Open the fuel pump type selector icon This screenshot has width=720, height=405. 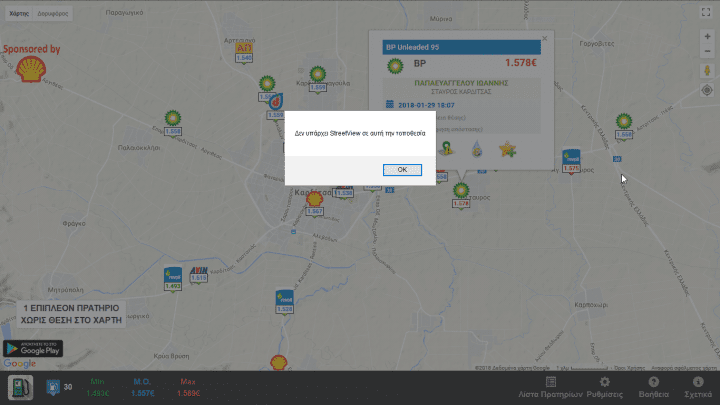pos(20,388)
